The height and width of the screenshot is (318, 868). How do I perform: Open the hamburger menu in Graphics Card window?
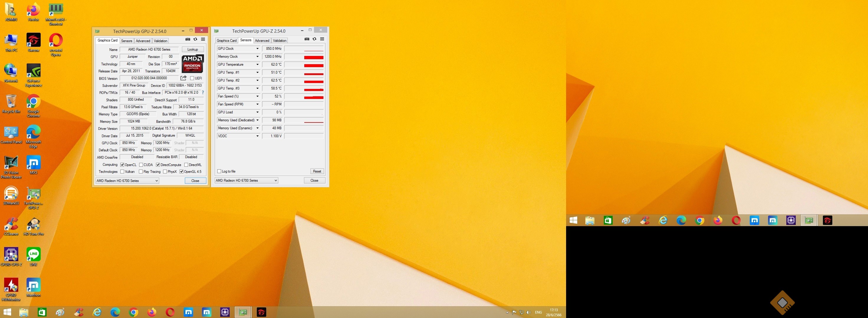tap(203, 39)
